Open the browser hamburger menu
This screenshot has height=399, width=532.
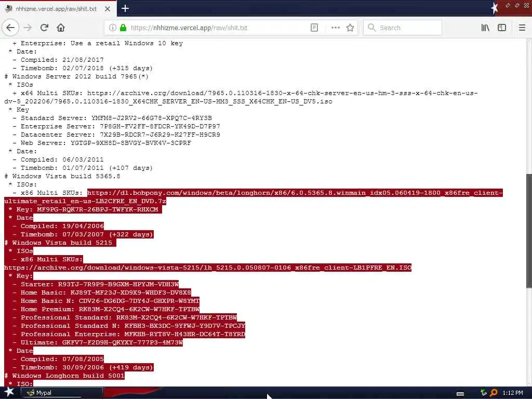click(522, 28)
